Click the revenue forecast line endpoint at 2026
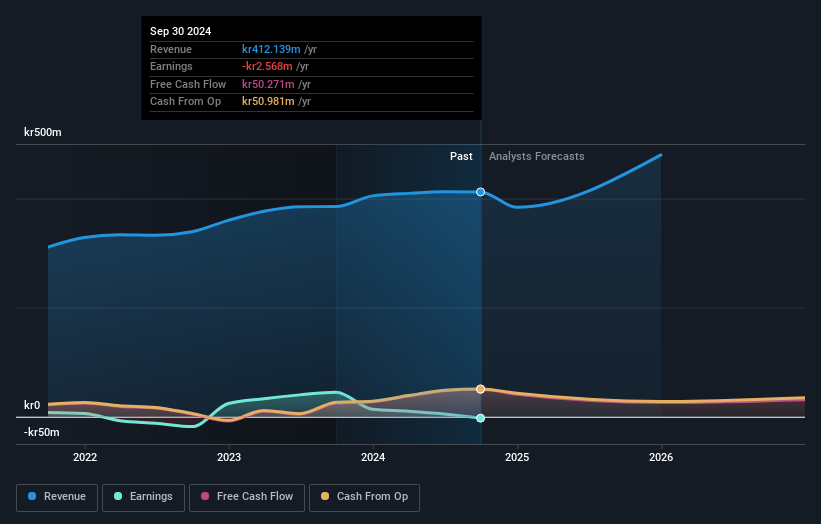 point(661,155)
